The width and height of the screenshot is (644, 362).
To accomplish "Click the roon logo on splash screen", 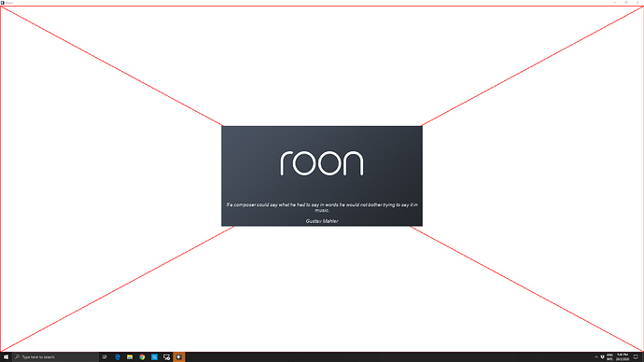I will click(322, 163).
